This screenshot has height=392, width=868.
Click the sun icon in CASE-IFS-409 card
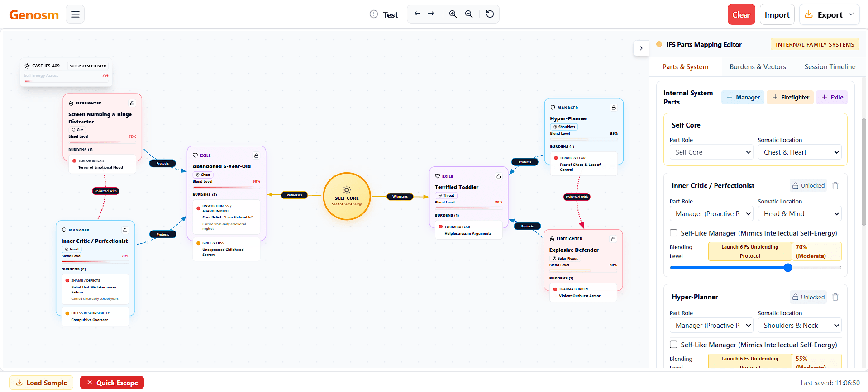[27, 66]
